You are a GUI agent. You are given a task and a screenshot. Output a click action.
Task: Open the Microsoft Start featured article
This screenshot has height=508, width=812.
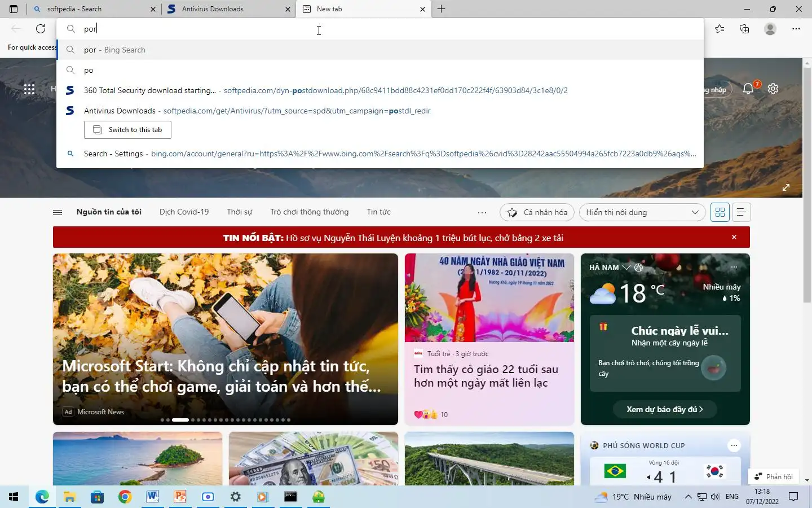click(x=226, y=339)
